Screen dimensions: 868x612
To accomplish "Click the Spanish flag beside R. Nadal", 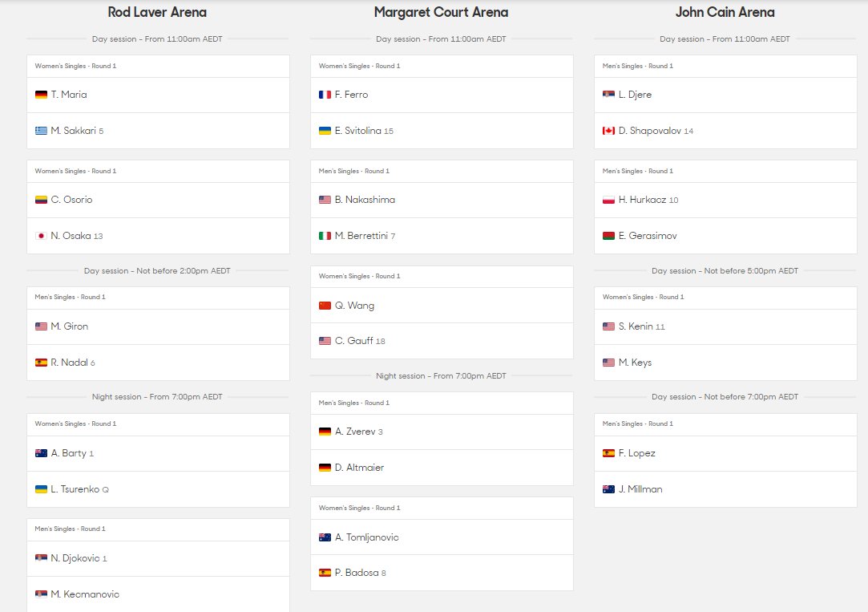I will 41,363.
